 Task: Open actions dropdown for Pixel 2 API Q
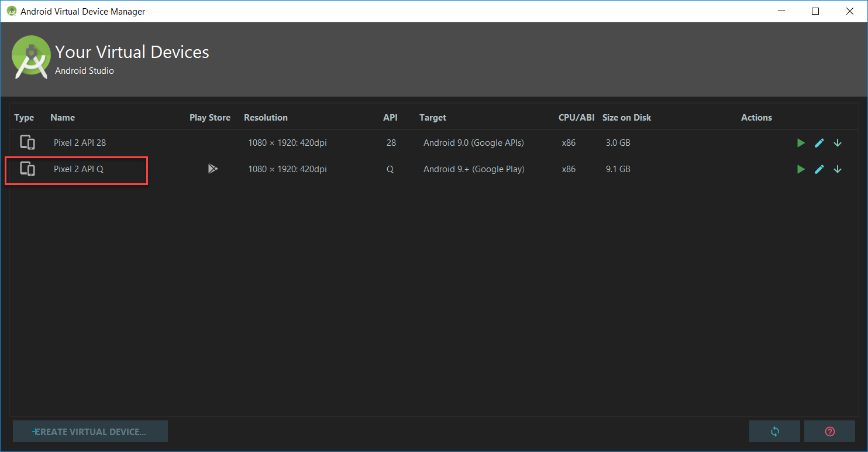(x=838, y=169)
